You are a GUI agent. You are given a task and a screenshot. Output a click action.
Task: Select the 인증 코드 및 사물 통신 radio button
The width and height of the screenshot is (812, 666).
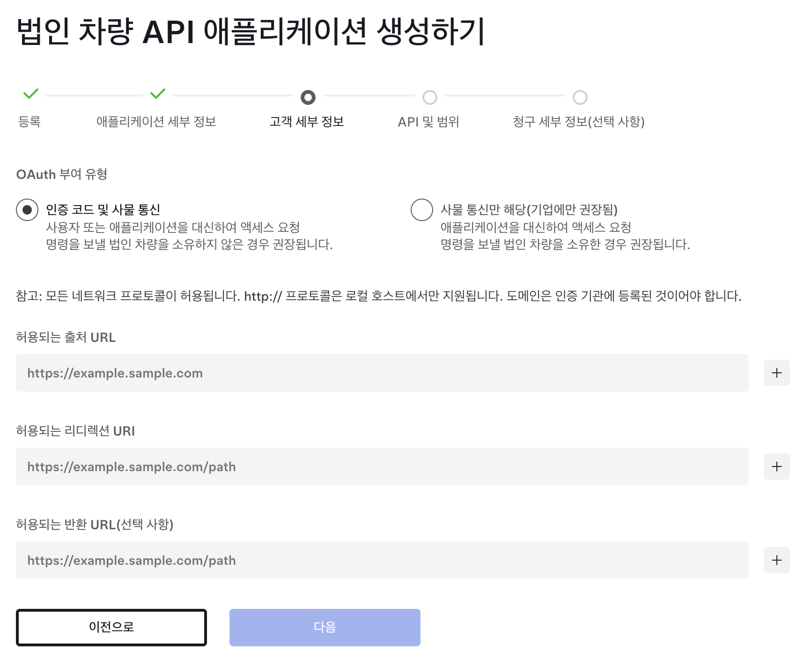[27, 210]
